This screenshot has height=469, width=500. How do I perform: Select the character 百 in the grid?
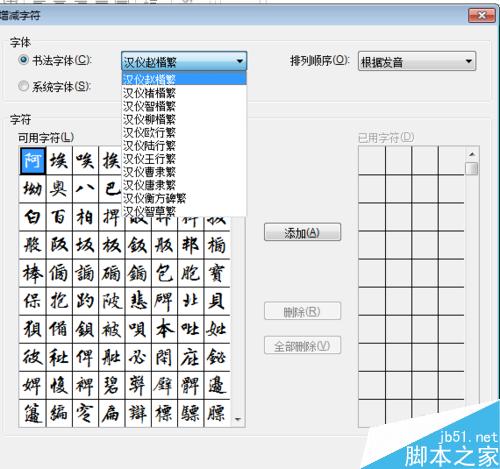coord(59,217)
